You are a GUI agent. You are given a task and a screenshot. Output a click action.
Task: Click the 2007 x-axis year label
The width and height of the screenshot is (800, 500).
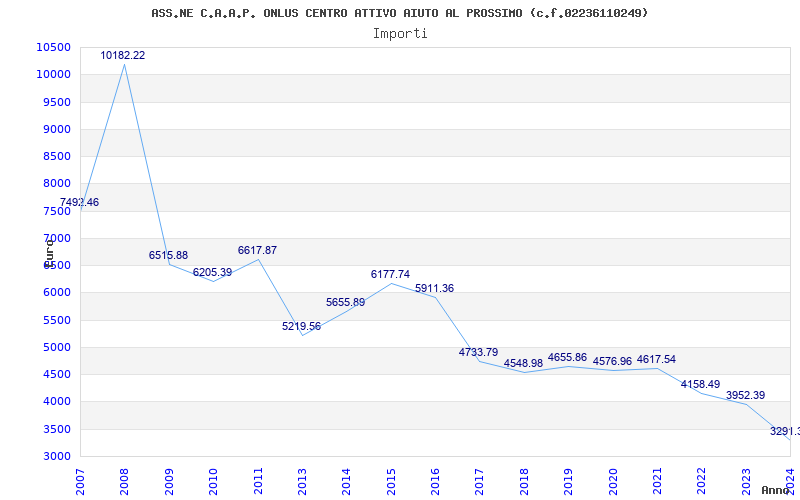coord(81,481)
